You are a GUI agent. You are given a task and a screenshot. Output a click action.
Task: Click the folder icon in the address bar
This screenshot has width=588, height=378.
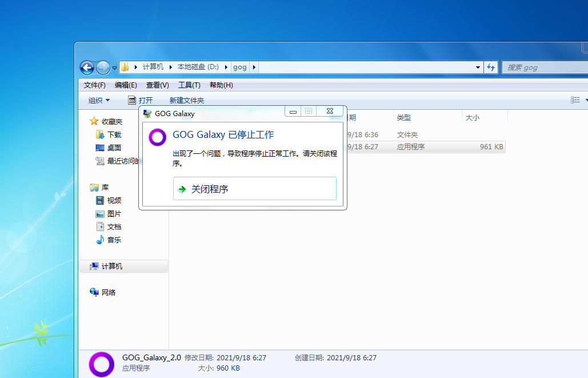point(125,67)
